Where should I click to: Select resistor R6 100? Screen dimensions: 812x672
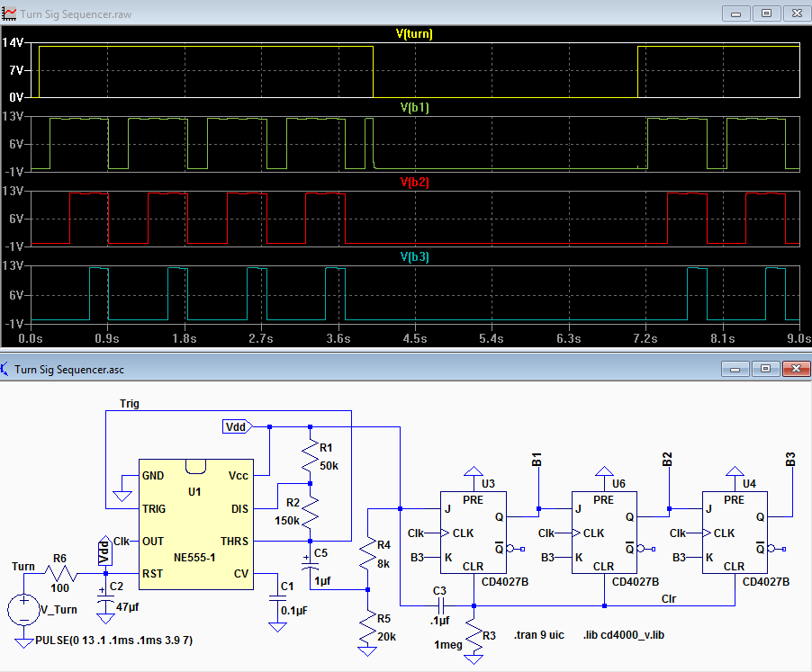coord(61,573)
